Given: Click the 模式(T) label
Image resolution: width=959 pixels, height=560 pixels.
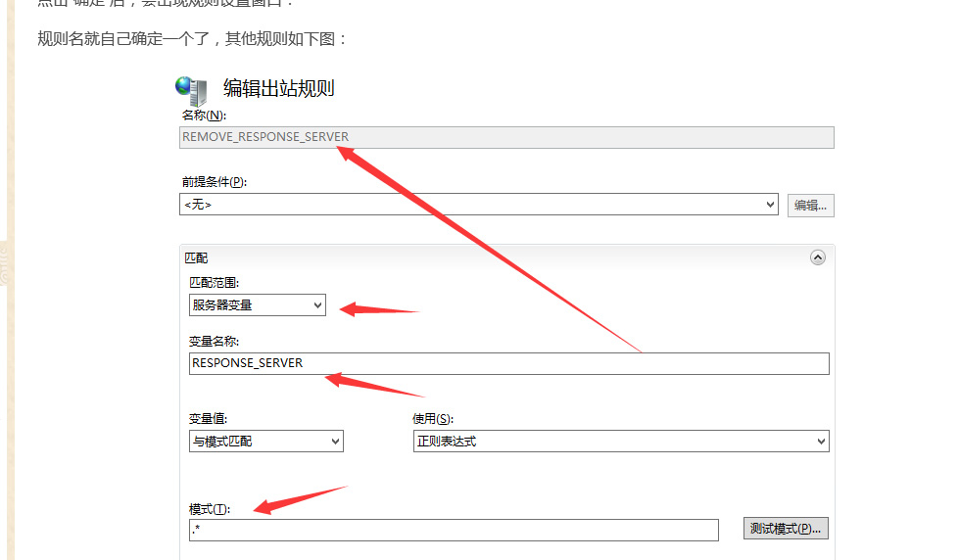Looking at the screenshot, I should pos(208,509).
